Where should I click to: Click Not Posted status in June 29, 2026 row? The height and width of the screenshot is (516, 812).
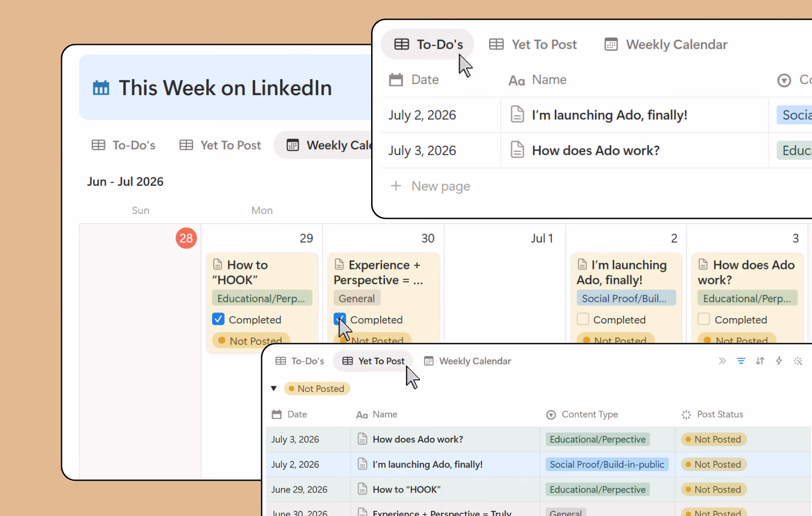coord(714,489)
